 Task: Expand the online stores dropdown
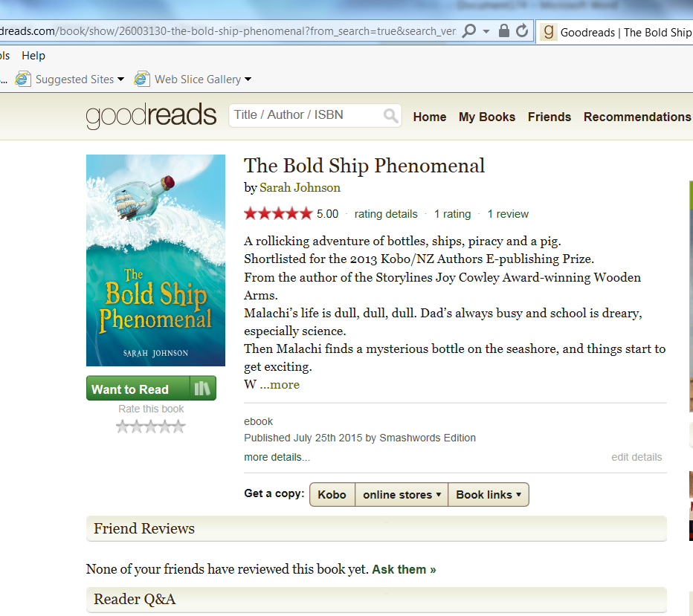[x=402, y=495]
